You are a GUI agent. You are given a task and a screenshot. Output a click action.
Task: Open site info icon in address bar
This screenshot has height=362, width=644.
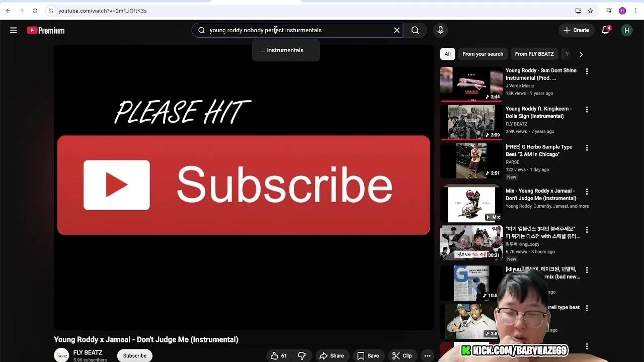[51, 11]
